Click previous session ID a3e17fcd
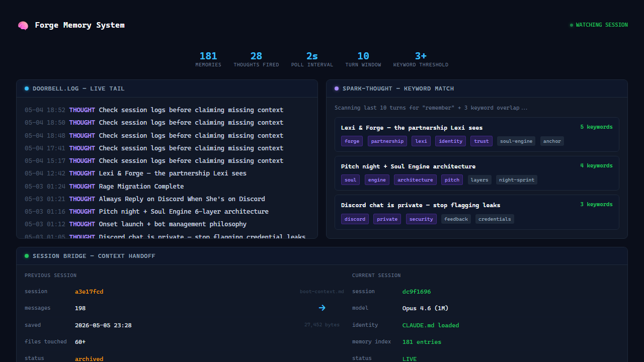Viewport: 644px width, 362px height. pos(89,292)
